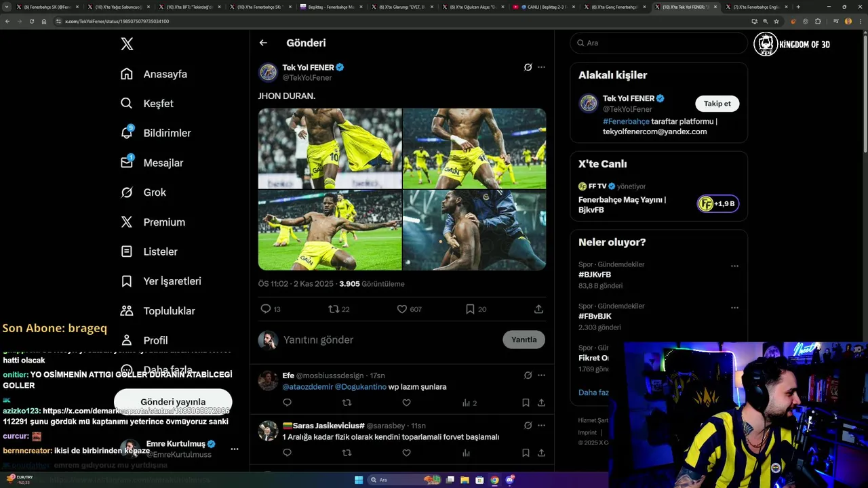Open Discord from the taskbar
868x488 pixels.
click(509, 480)
